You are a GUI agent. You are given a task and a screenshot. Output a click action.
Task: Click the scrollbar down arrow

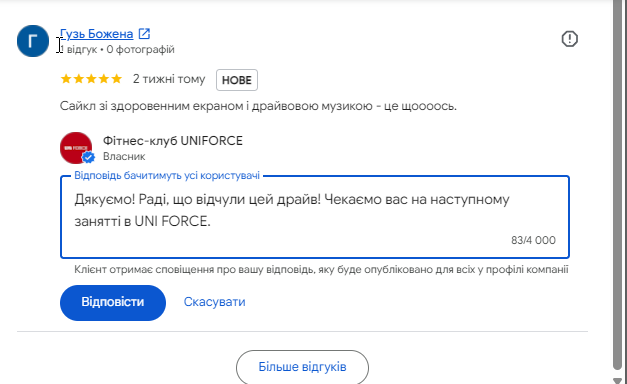(618, 380)
